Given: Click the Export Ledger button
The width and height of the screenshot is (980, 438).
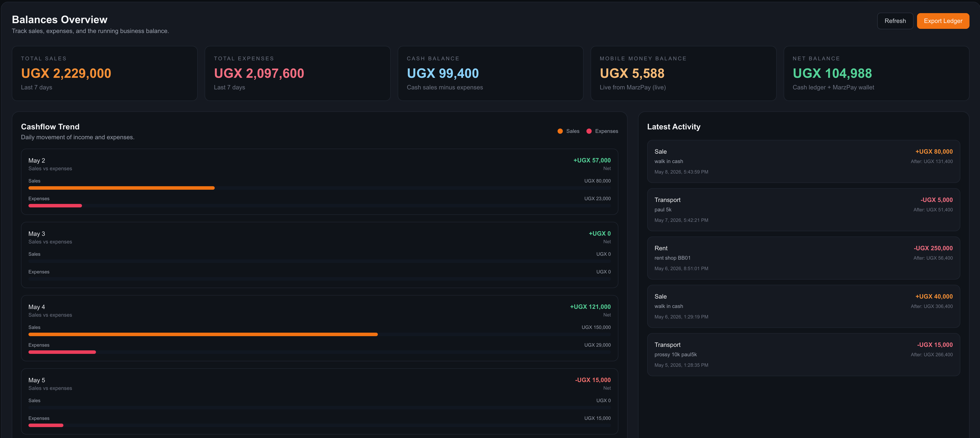Looking at the screenshot, I should point(943,21).
